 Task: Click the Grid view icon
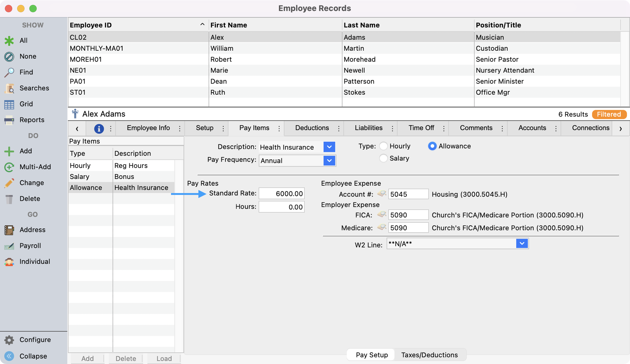(x=9, y=104)
